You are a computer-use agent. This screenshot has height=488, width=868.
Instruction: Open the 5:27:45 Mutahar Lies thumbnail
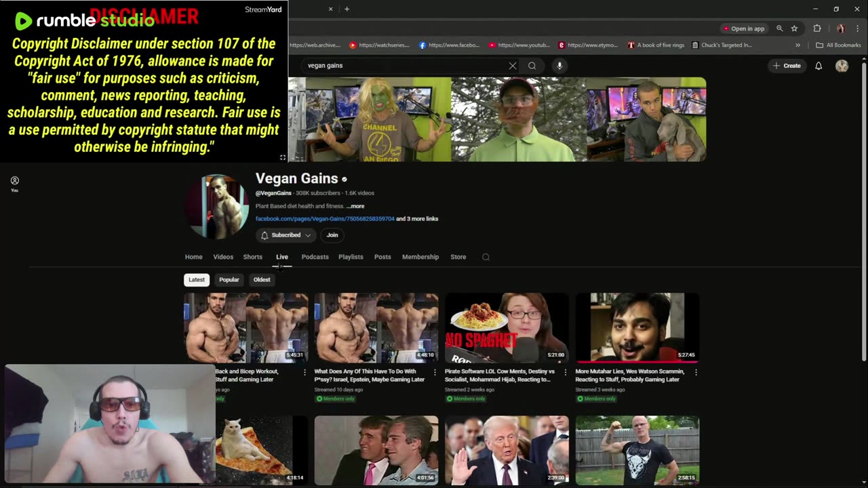click(x=637, y=327)
